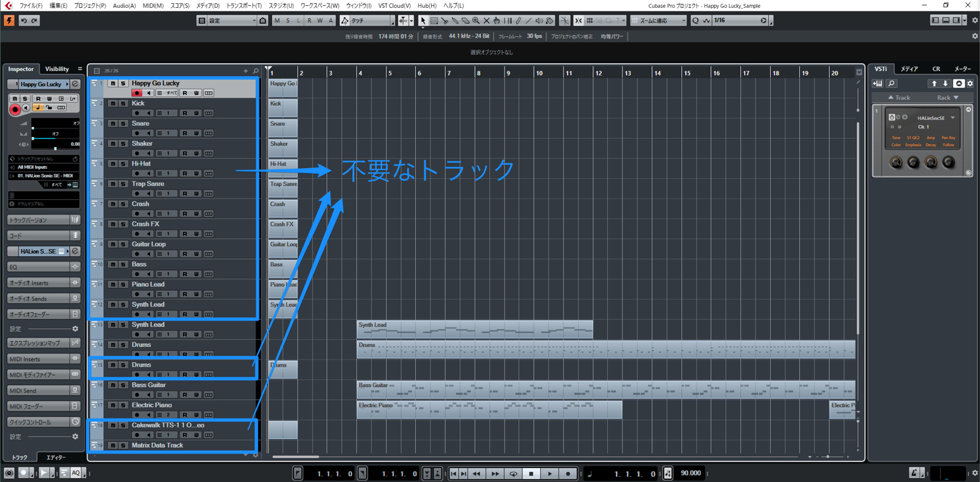The width and height of the screenshot is (980, 482).
Task: Open the VSTi panel settings gear
Action: [970, 83]
